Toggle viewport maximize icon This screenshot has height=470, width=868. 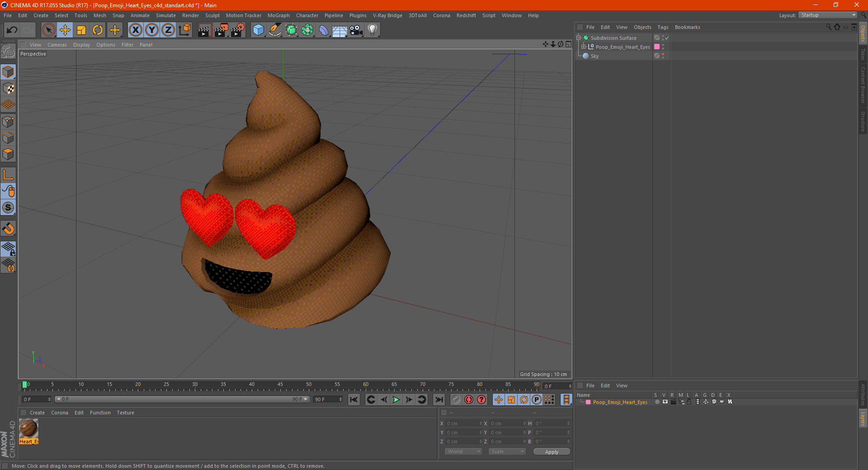point(568,44)
